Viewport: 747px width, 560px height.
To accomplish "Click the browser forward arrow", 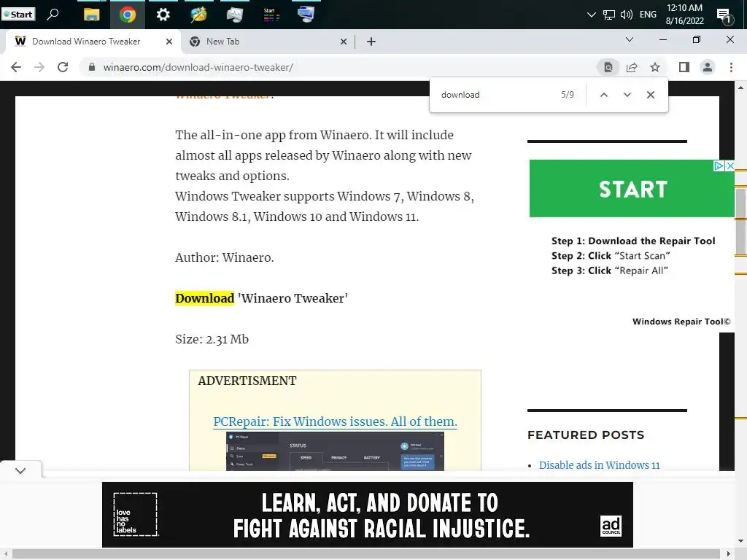I will pyautogui.click(x=39, y=67).
